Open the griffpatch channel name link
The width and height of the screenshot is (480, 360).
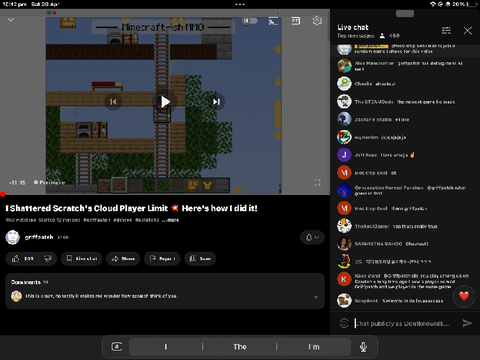click(39, 237)
